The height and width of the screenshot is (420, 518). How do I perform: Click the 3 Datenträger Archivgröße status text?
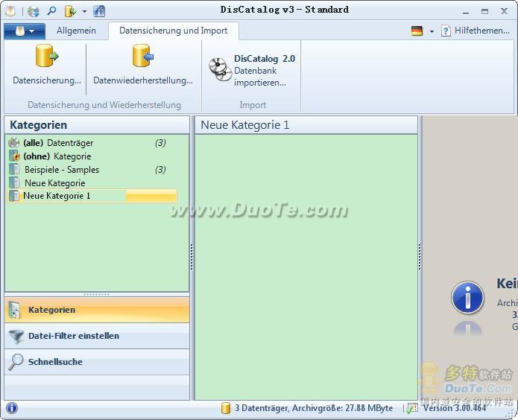pyautogui.click(x=314, y=408)
